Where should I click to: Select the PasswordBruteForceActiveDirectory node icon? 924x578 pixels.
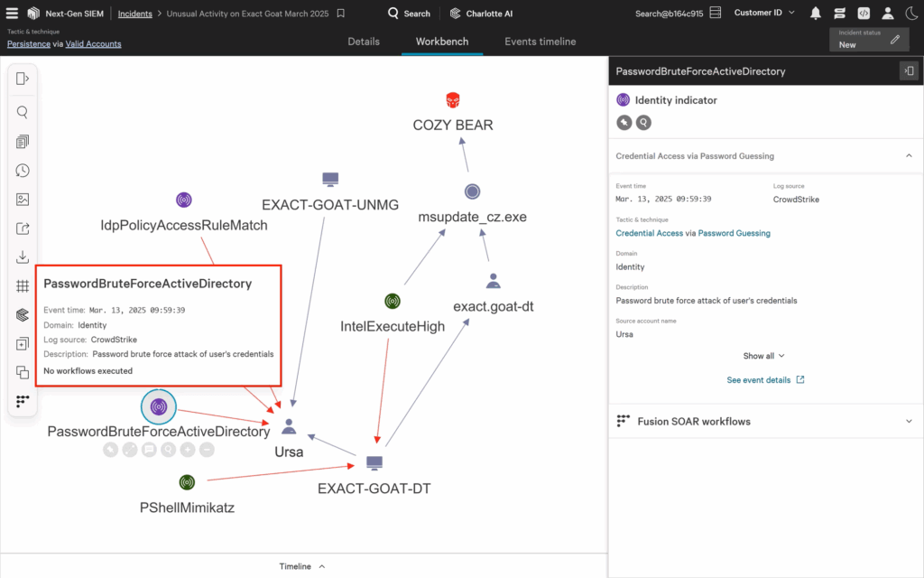(x=159, y=406)
